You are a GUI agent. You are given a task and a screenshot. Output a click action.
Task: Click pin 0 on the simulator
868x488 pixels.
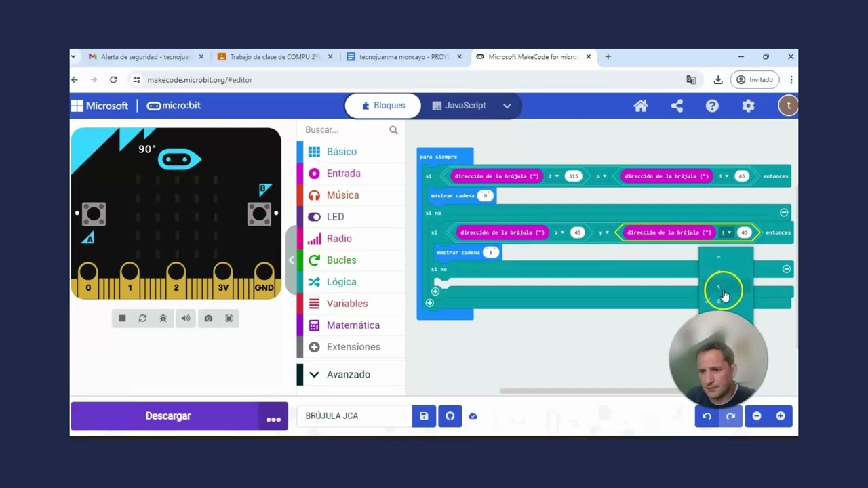(88, 281)
